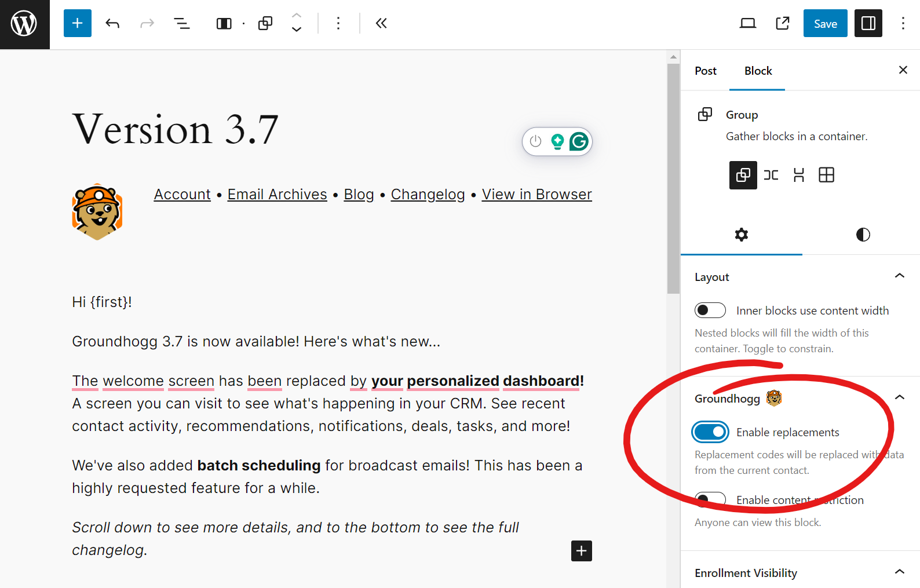Click the Grammarly lightbulb suggestions icon
This screenshot has width=920, height=588.
click(557, 141)
